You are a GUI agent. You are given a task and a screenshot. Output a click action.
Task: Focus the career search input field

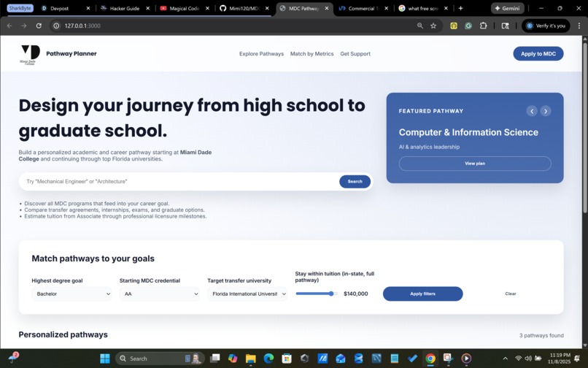(182, 181)
